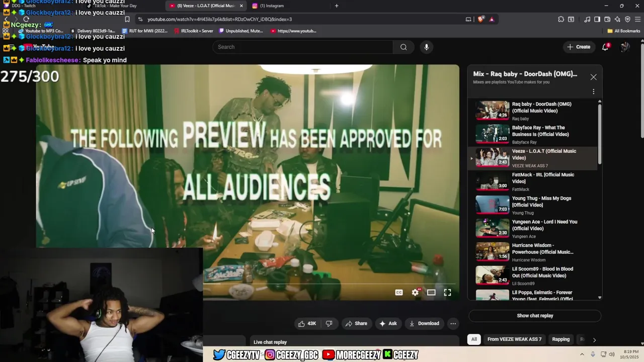This screenshot has width=644, height=362.
Task: Open the IRLToolkit • Server bookmark
Action: tap(193, 31)
